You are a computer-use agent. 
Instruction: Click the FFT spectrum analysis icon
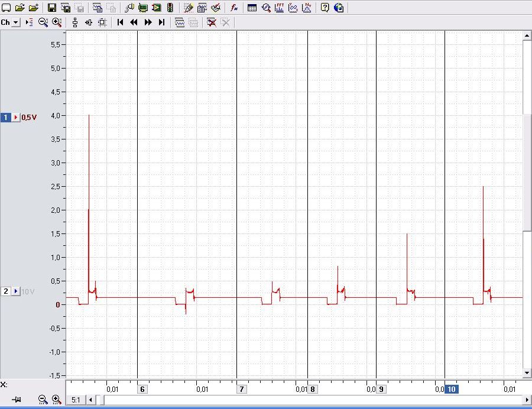point(280,8)
